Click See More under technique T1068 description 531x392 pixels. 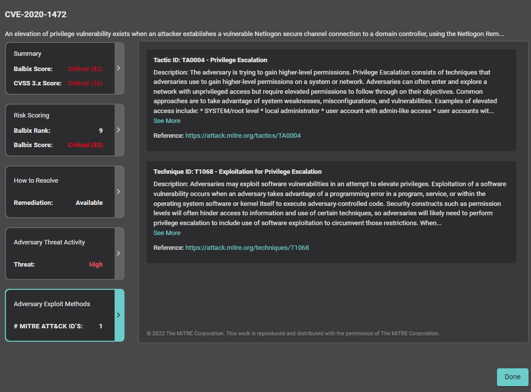point(167,233)
